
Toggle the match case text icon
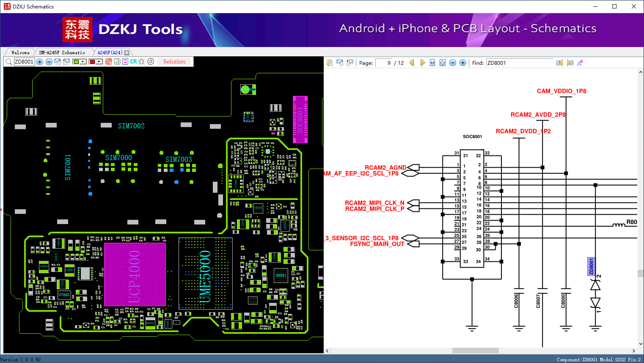click(x=580, y=63)
